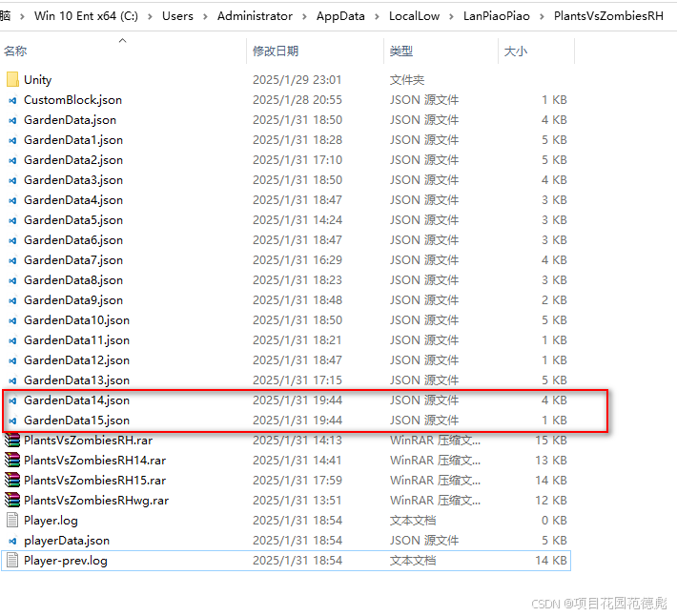Select file name GardenData14.json
The height and width of the screenshot is (616, 677).
77,400
